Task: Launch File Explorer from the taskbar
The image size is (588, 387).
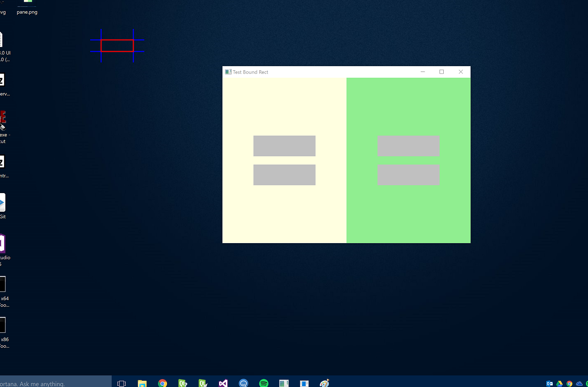Action: point(142,383)
